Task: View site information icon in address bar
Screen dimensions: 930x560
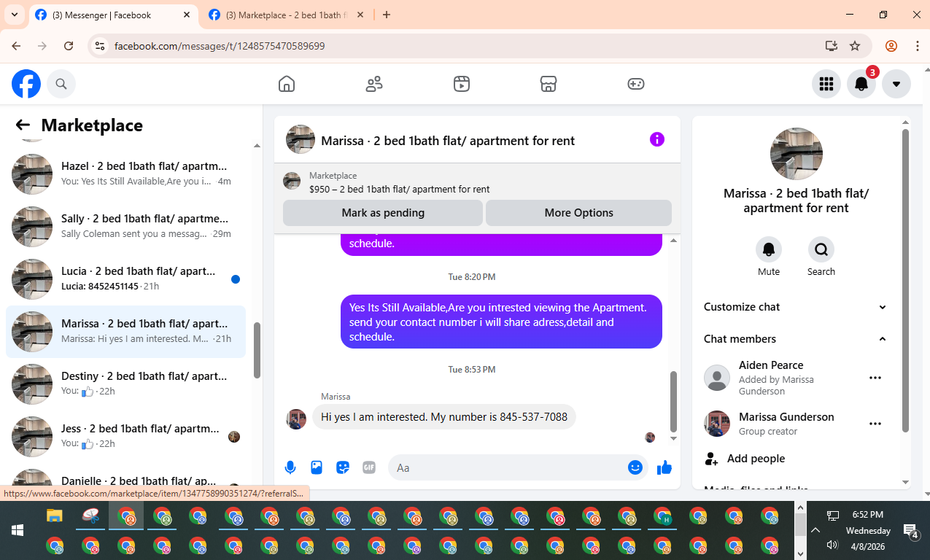Action: pyautogui.click(x=101, y=46)
